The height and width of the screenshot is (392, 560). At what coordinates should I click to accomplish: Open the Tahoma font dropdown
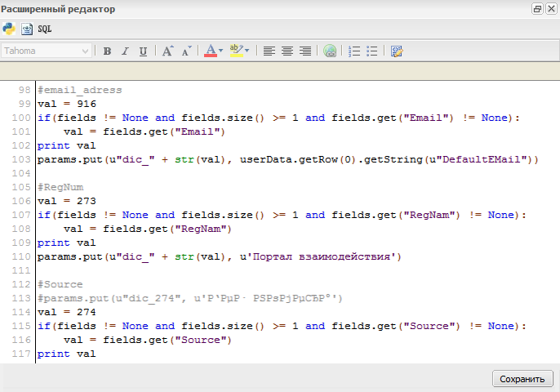click(x=47, y=51)
